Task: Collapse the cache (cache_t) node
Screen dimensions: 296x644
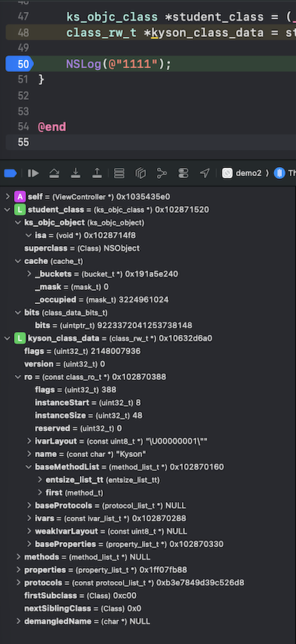Action: [x=18, y=261]
